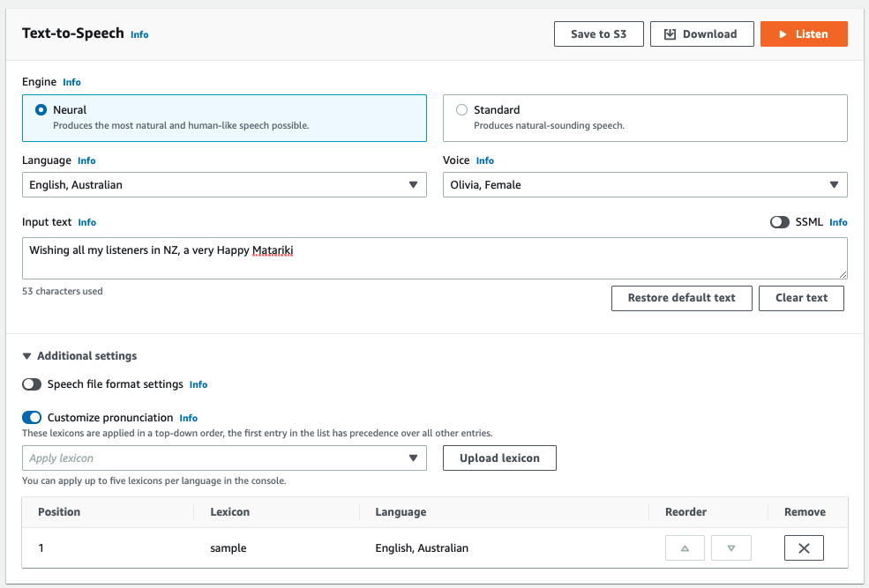
Task: Click Restore default text button
Action: tap(681, 298)
